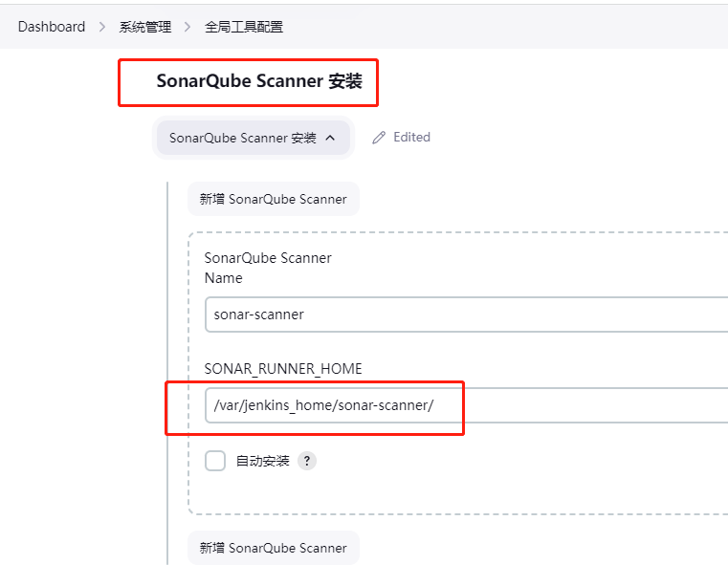Click breadcrumb arrow after Dashboard
The height and width of the screenshot is (586, 728).
[x=102, y=27]
